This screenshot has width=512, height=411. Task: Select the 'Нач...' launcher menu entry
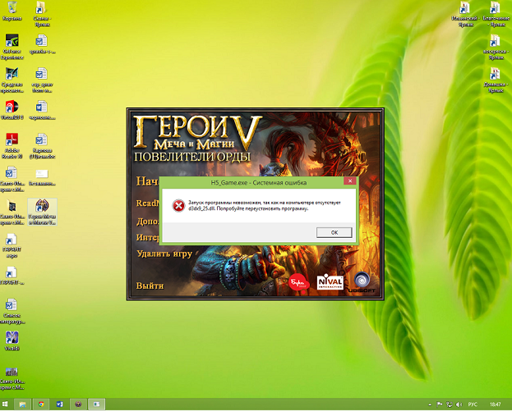pyautogui.click(x=147, y=181)
